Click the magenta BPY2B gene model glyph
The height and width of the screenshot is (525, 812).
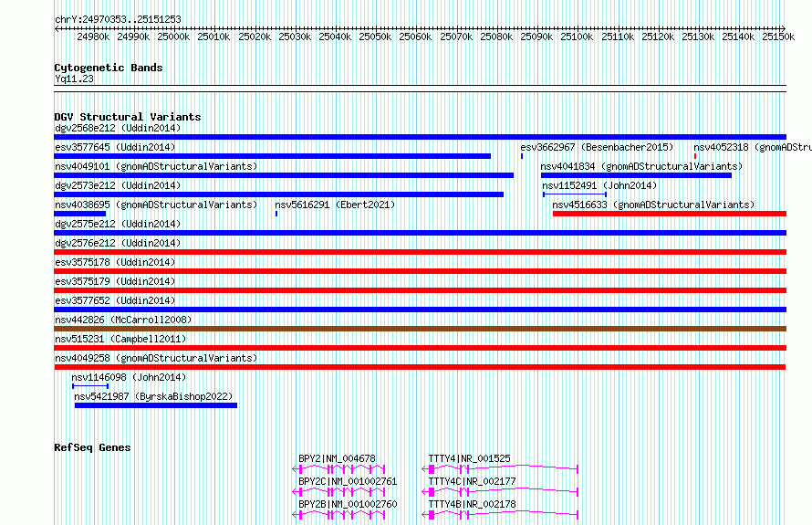pyautogui.click(x=338, y=515)
